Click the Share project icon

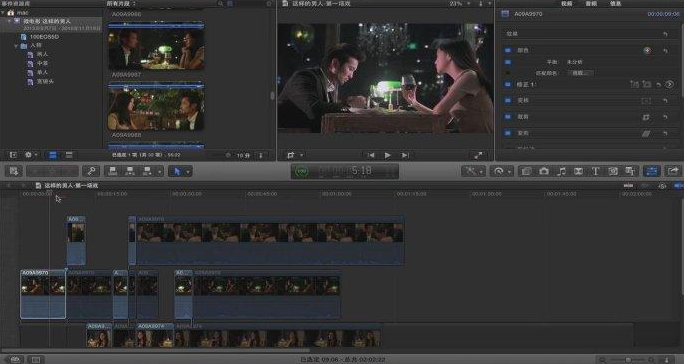click(x=673, y=171)
